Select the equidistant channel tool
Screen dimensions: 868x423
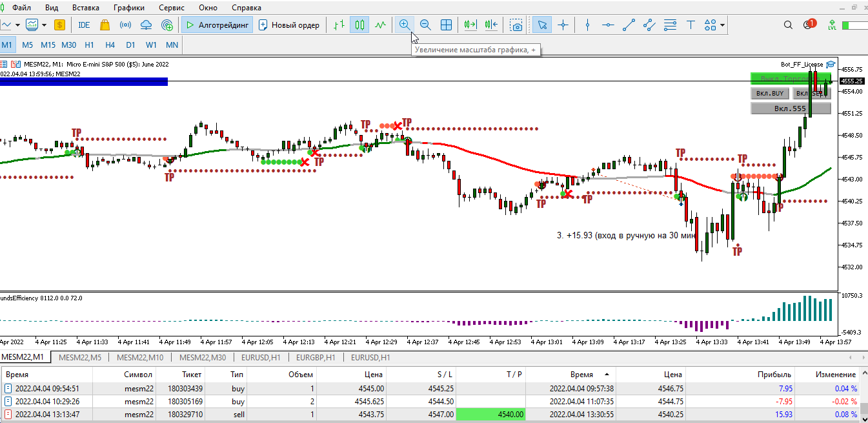[649, 25]
